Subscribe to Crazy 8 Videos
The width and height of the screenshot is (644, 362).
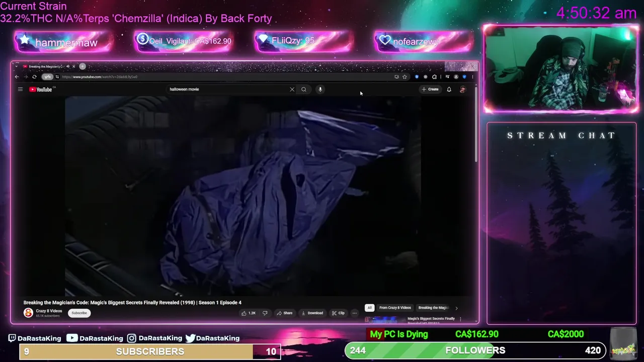tap(79, 313)
